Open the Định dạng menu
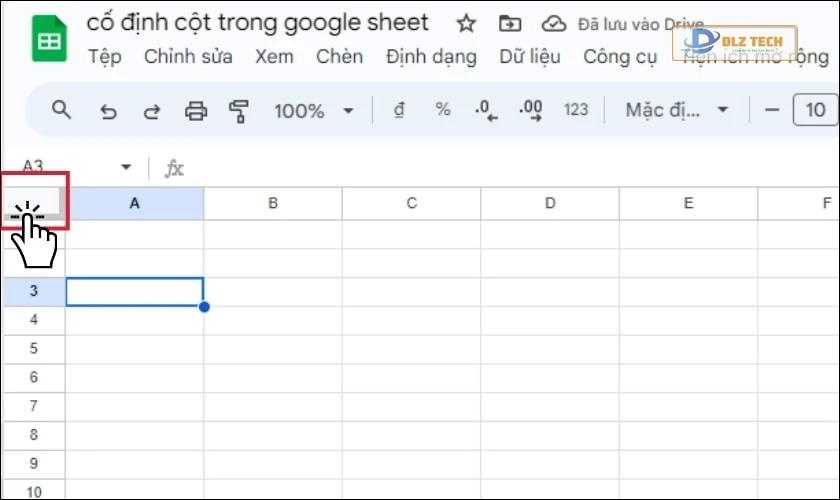The width and height of the screenshot is (840, 500). click(431, 56)
